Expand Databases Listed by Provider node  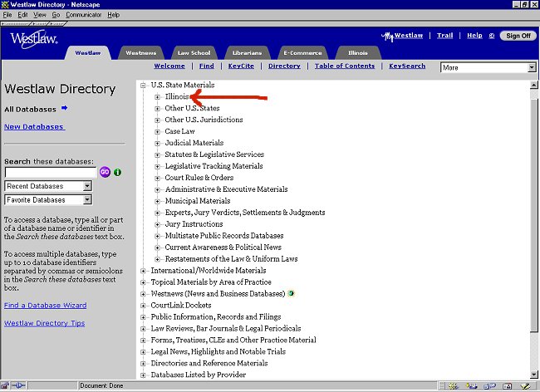click(143, 375)
